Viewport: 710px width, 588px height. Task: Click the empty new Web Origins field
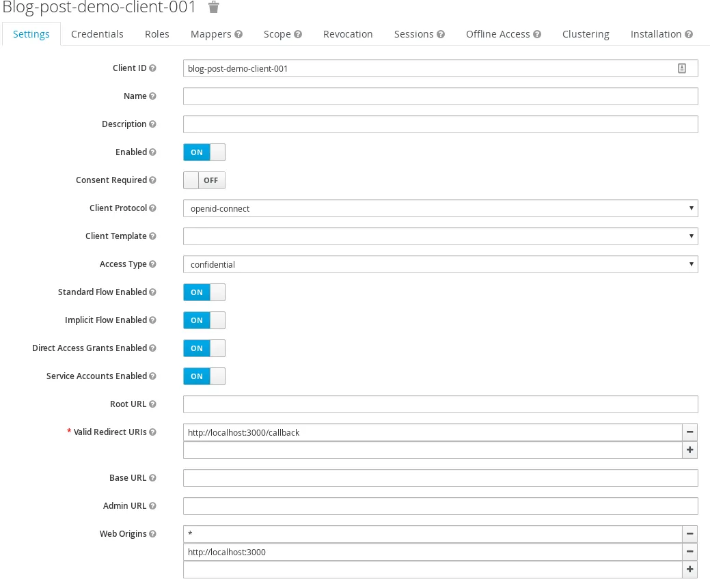coord(433,570)
